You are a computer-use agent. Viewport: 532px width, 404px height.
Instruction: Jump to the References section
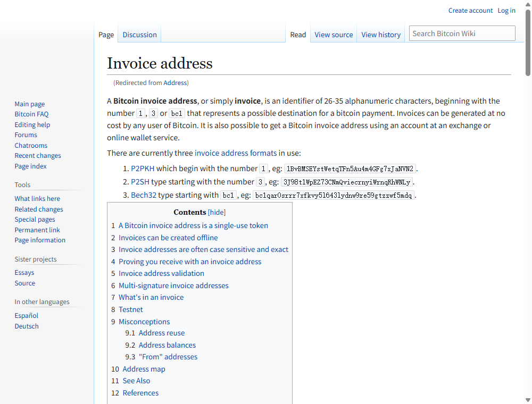click(x=140, y=393)
